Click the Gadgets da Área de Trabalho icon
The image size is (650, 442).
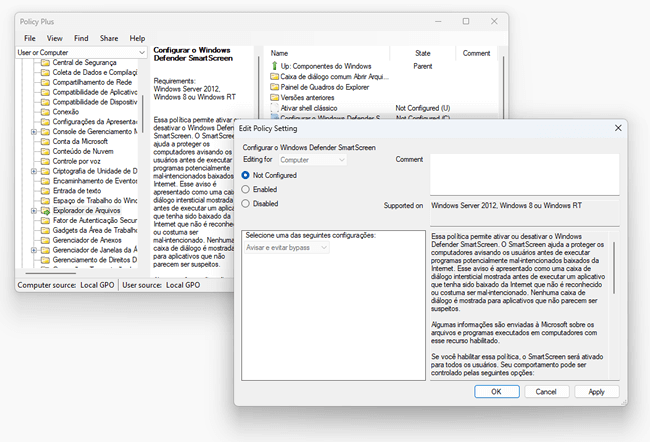[46, 231]
